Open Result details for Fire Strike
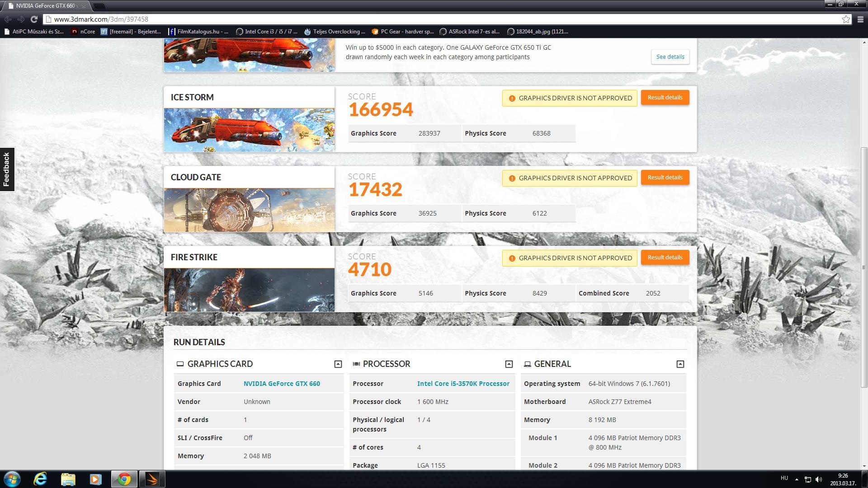Image resolution: width=868 pixels, height=488 pixels. coord(665,258)
